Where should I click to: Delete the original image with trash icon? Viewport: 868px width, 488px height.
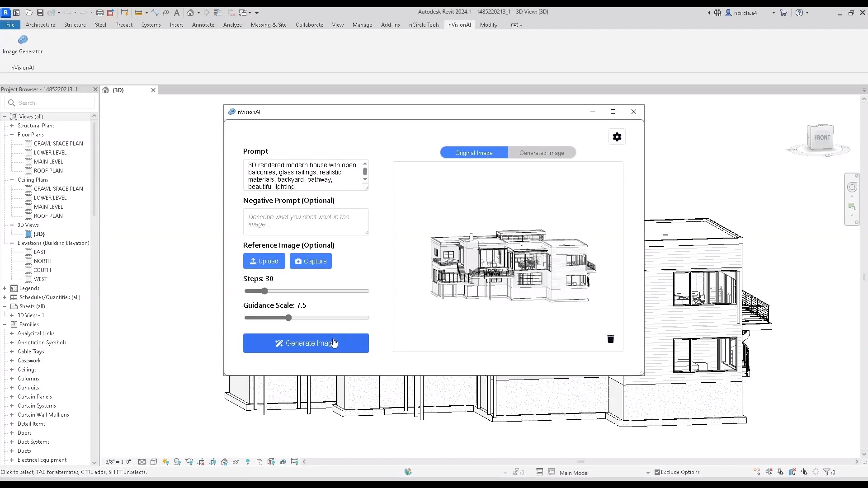click(610, 339)
